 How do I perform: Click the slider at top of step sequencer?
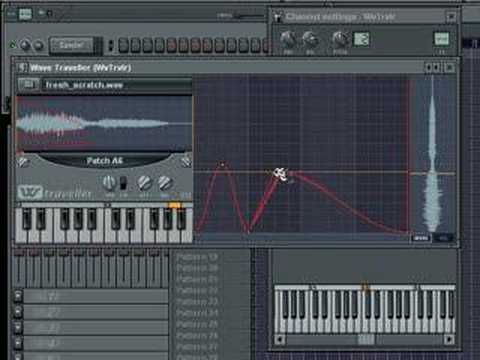tap(248, 16)
